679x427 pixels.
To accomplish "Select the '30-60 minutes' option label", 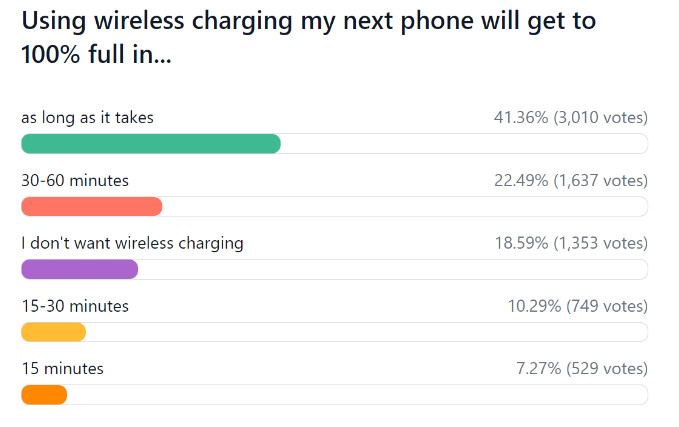I will coord(75,181).
